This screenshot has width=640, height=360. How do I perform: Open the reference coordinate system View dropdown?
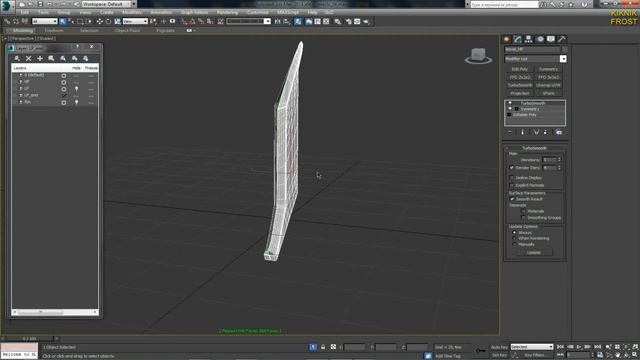click(135, 21)
